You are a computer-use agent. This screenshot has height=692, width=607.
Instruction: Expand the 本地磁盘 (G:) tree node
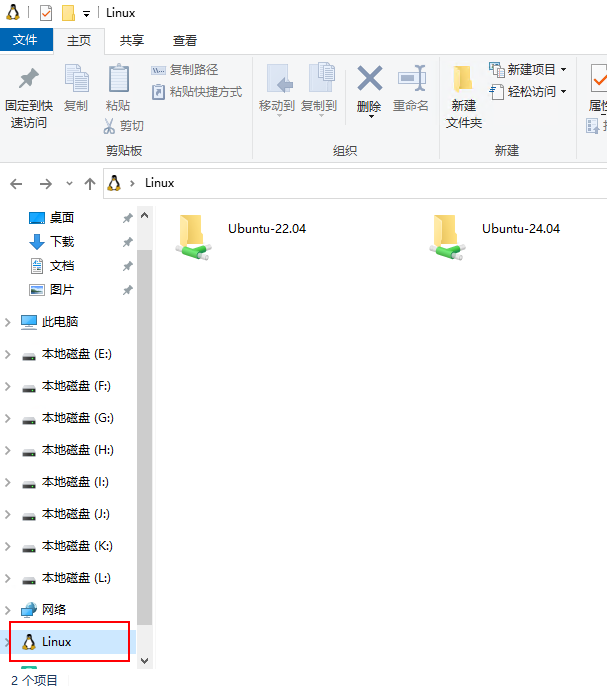point(8,418)
